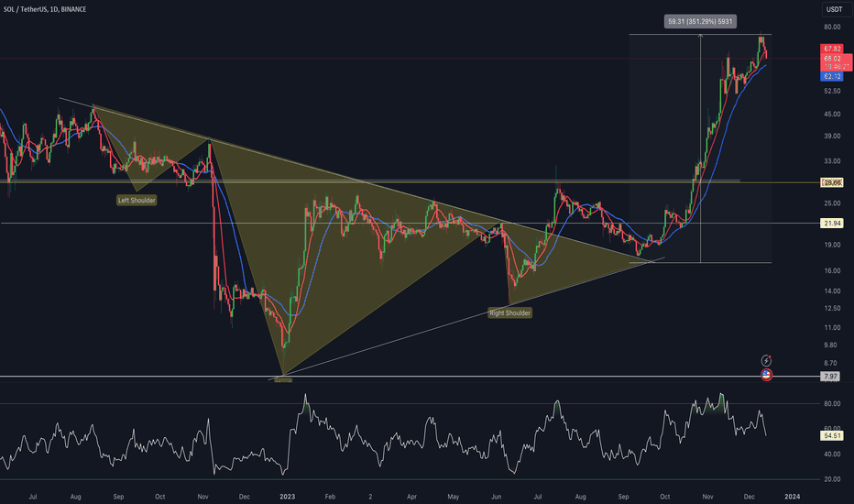Select the SOL / TetherUS symbol title
854x504 pixels.
click(45, 9)
